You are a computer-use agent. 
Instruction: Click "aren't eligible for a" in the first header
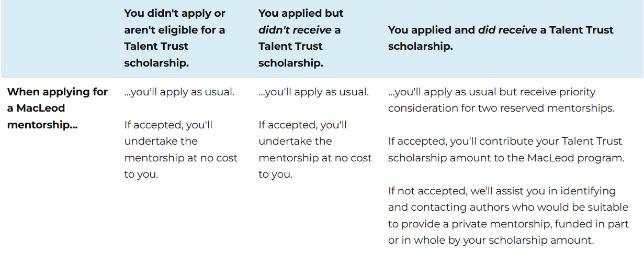click(x=175, y=30)
